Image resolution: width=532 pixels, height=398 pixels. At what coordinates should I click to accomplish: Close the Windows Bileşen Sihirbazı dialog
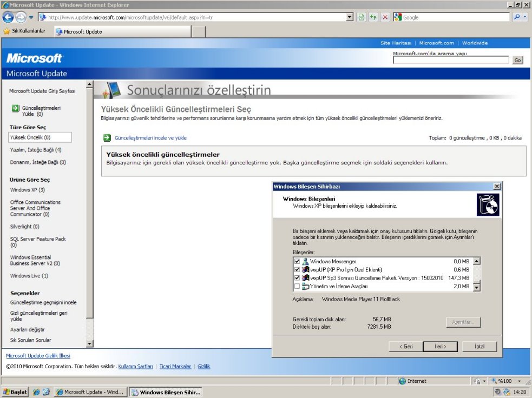(497, 187)
